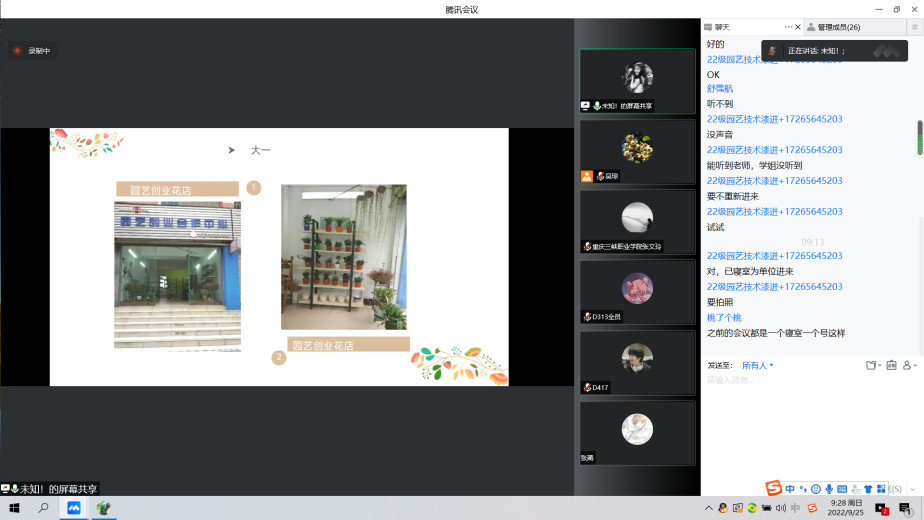Click the muted microphone icon in speaking banner

coord(772,51)
